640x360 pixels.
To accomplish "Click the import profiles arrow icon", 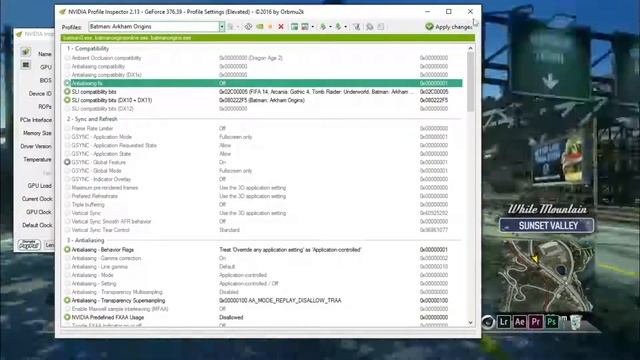I will (x=338, y=27).
